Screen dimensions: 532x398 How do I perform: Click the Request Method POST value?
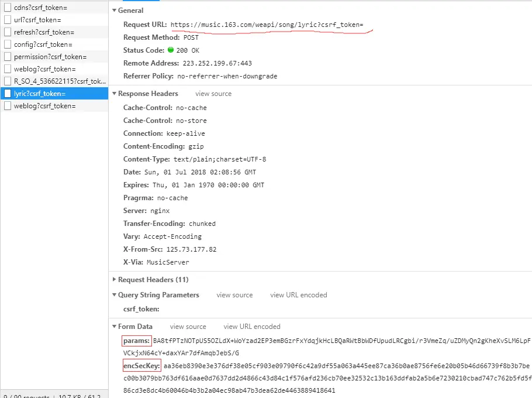pyautogui.click(x=191, y=37)
